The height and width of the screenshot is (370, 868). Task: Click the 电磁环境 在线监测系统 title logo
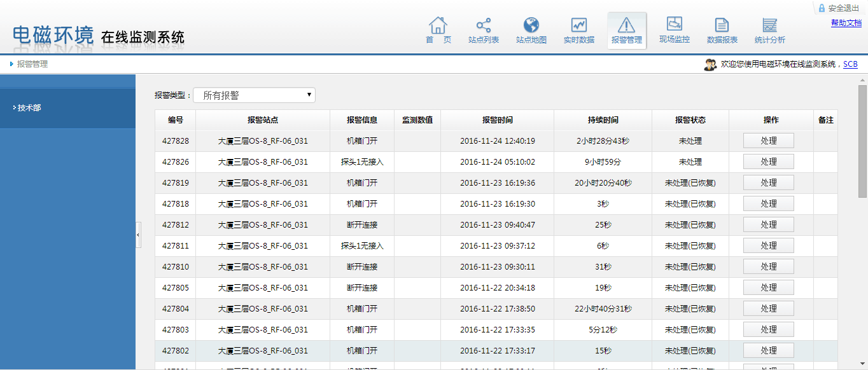[99, 35]
